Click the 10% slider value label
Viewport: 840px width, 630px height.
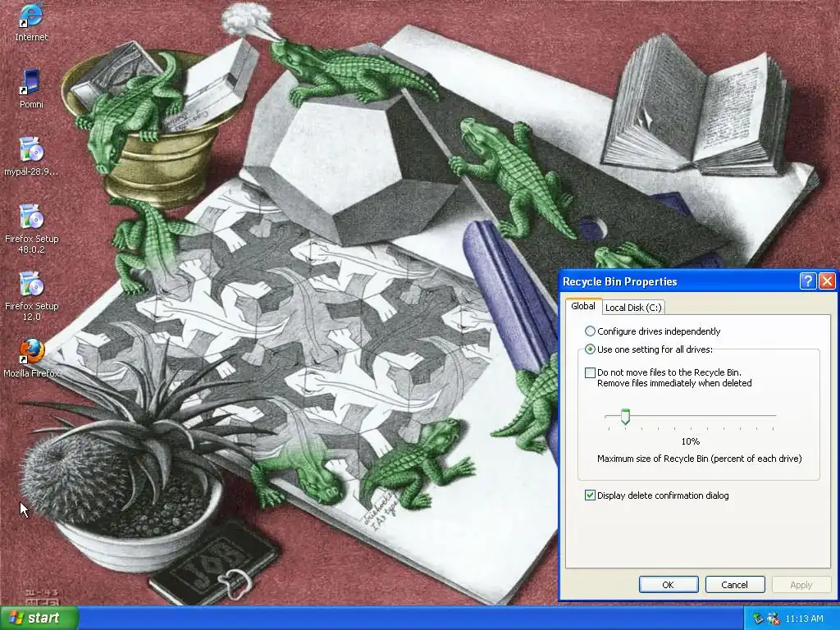(x=690, y=441)
